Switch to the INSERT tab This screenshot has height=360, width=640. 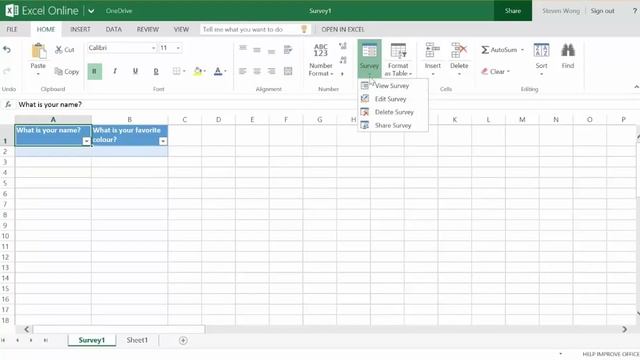tap(80, 29)
